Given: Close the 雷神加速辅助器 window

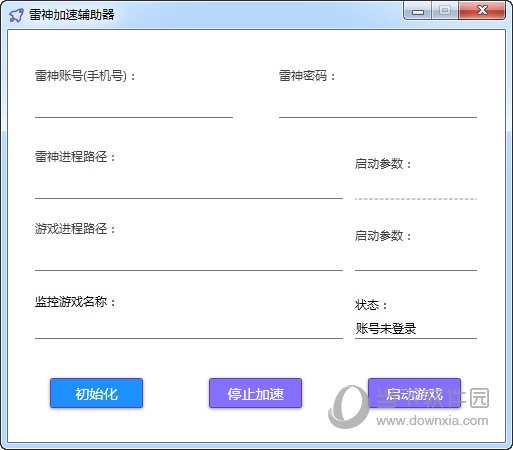Looking at the screenshot, I should tap(482, 11).
